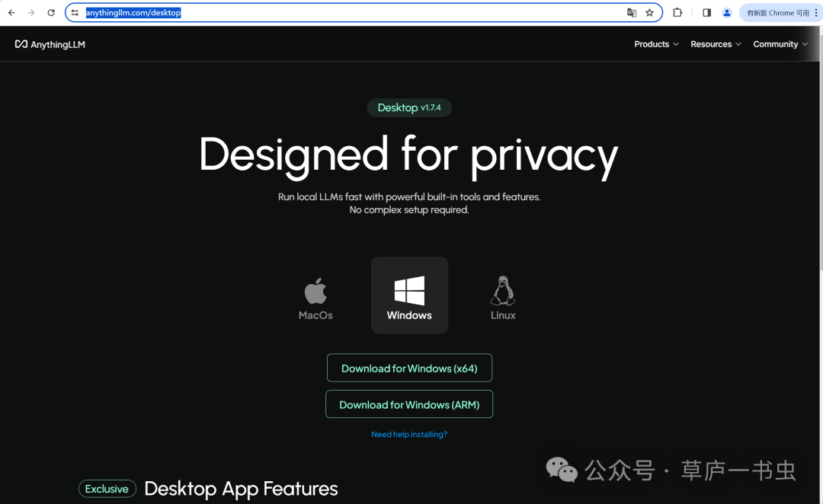Screen dimensions: 823x504
Task: Open the Need help installing? link
Action: [409, 434]
